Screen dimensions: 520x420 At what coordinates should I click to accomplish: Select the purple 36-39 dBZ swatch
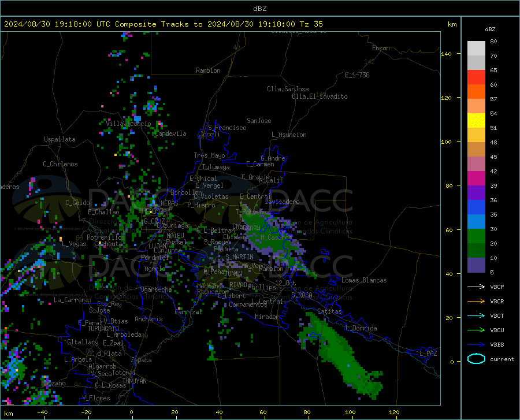pos(476,193)
